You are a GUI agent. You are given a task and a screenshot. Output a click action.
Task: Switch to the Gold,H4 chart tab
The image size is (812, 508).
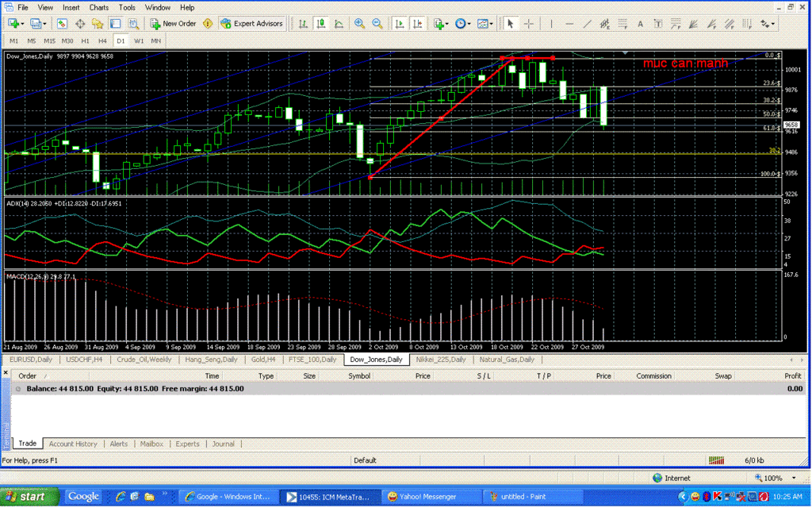(x=263, y=360)
